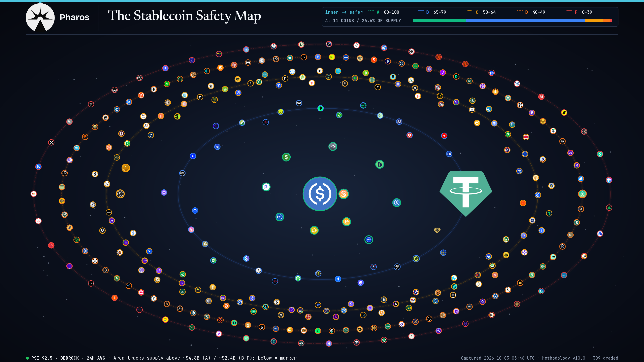The height and width of the screenshot is (362, 644).
Task: Click the (z) coin
Action: [x=409, y=308]
